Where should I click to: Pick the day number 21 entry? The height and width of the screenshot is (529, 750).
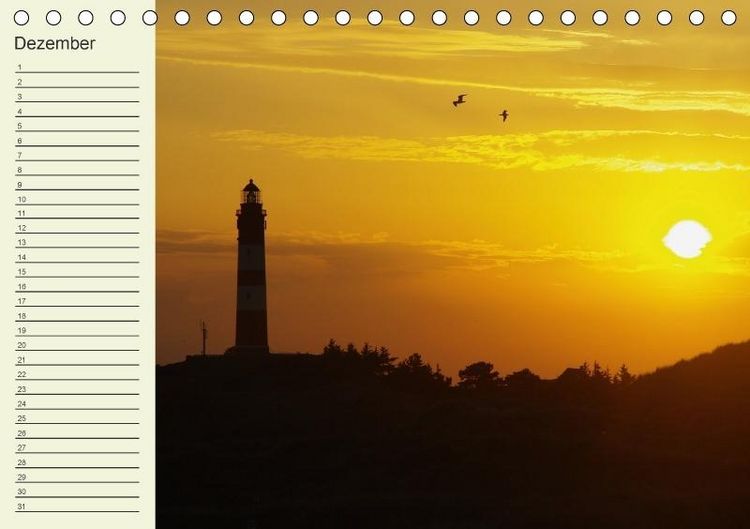click(x=77, y=360)
